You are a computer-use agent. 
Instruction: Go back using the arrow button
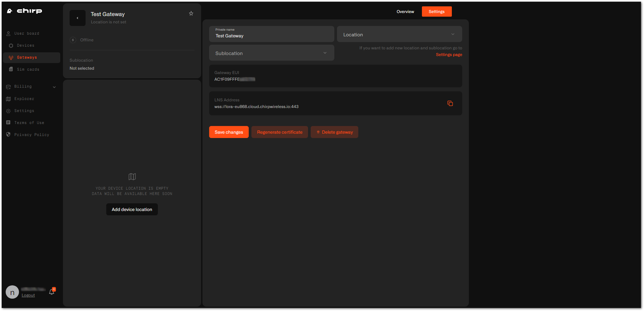pyautogui.click(x=77, y=18)
